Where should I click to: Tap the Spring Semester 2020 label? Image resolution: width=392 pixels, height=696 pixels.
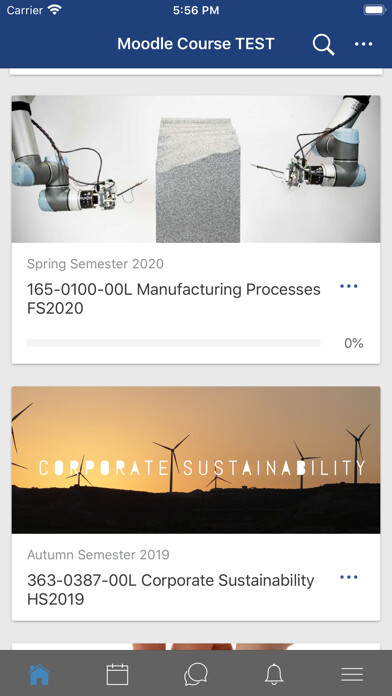95,264
